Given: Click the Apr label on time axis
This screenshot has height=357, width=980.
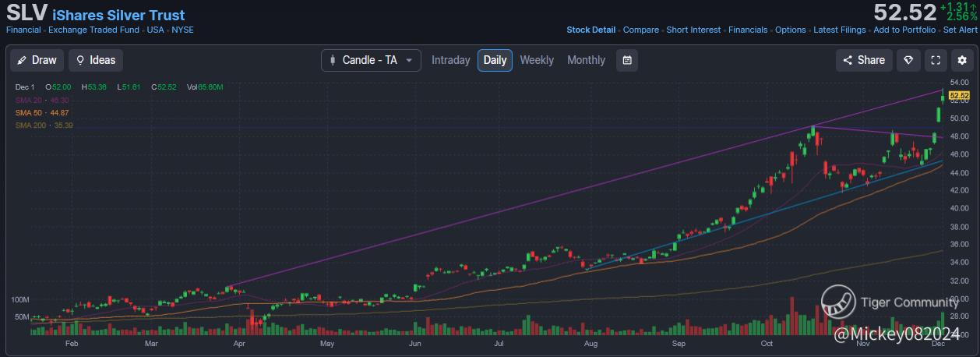Looking at the screenshot, I should click(x=239, y=343).
